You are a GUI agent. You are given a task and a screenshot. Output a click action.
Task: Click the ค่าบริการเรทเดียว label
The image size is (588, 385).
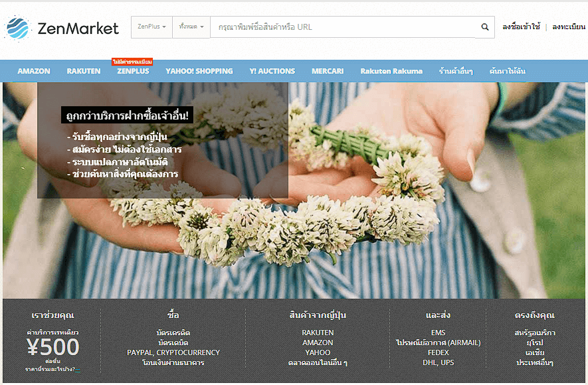tap(52, 333)
